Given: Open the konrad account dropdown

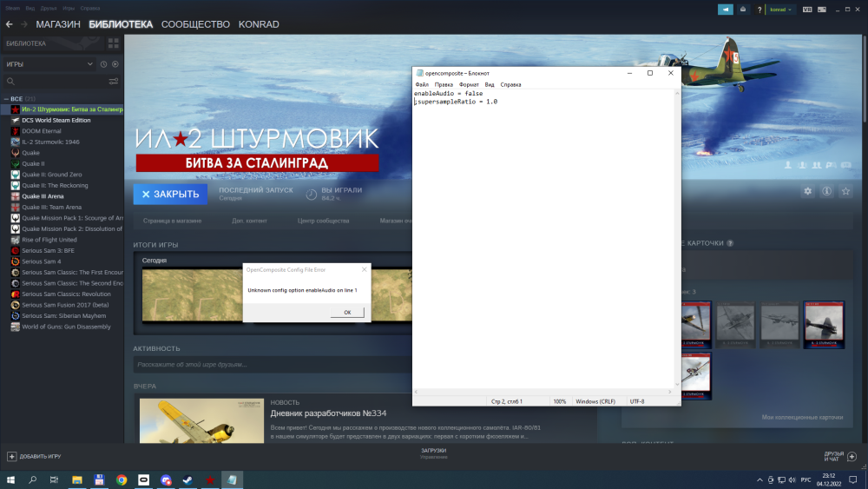Looking at the screenshot, I should click(780, 10).
